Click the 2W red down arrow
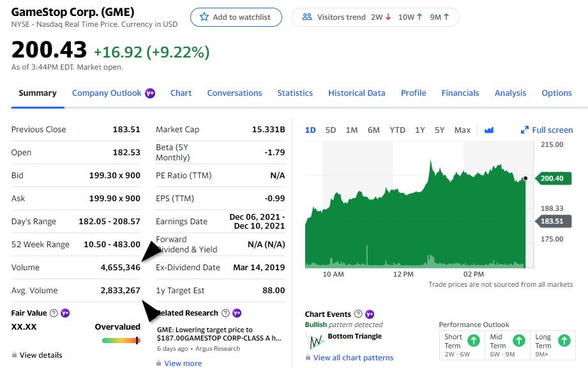This screenshot has width=588, height=368. pos(389,17)
